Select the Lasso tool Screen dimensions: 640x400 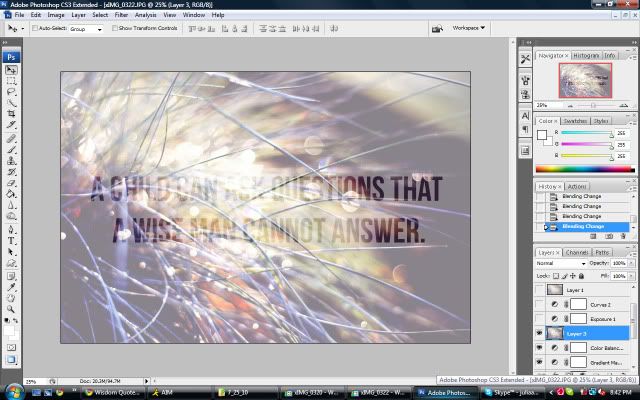coord(11,92)
